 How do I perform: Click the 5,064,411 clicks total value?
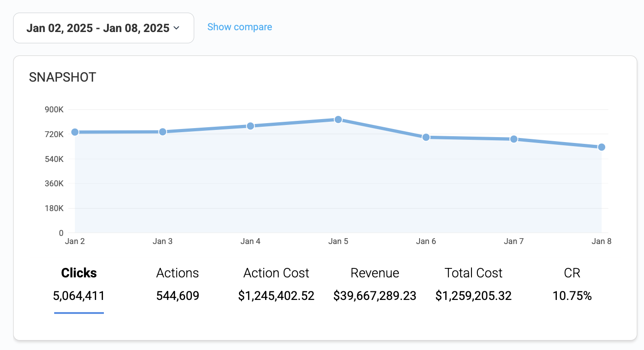[79, 296]
